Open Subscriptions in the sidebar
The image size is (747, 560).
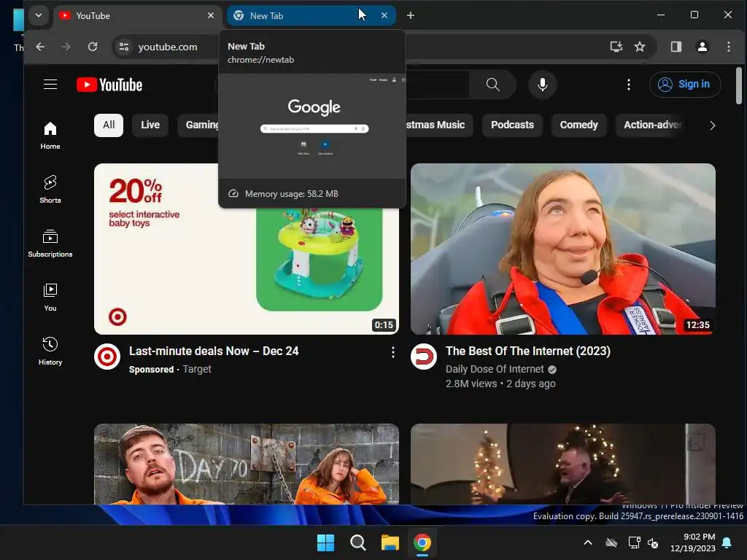50,243
